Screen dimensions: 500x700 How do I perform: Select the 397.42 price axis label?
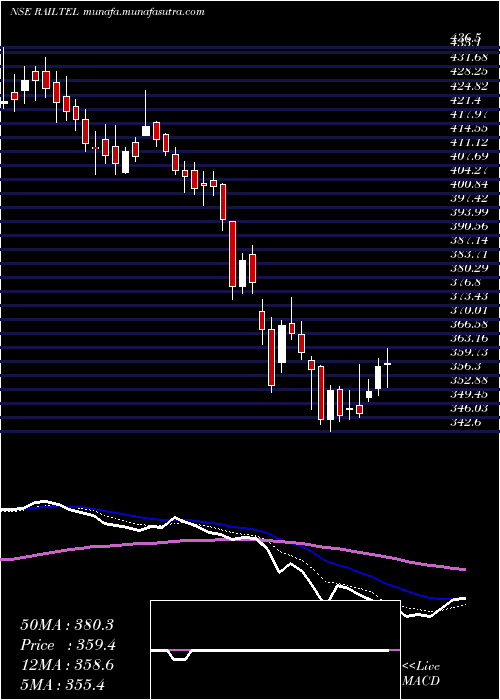coord(471,198)
